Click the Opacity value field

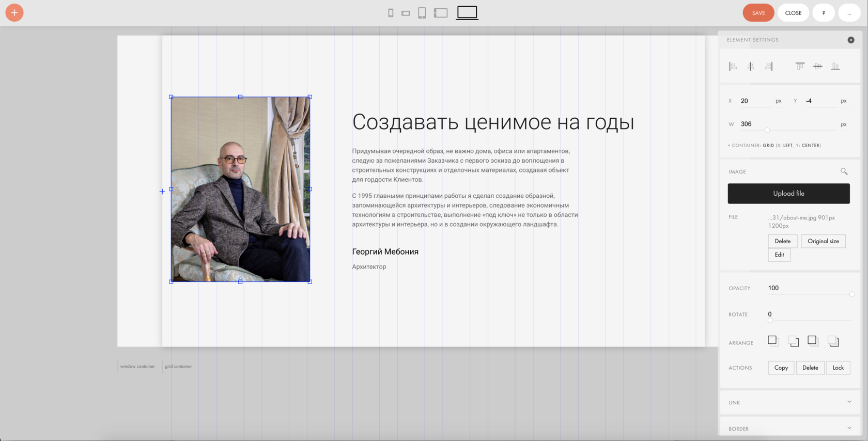pyautogui.click(x=809, y=288)
